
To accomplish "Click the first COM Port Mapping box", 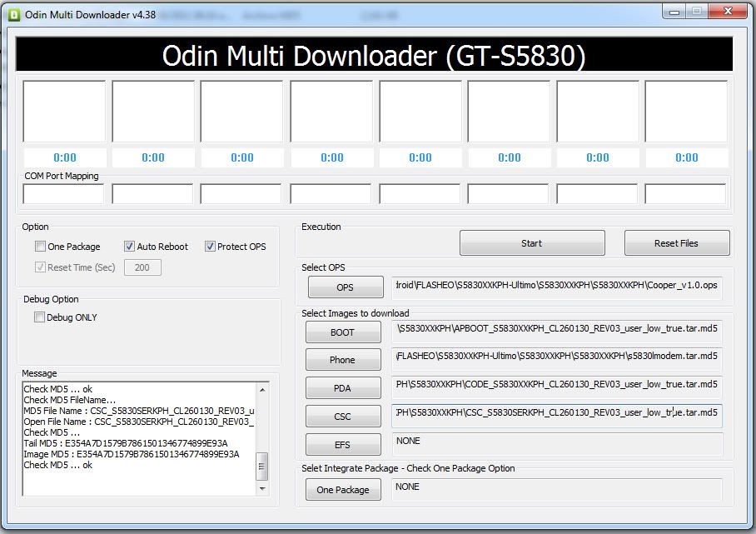I will pyautogui.click(x=63, y=194).
